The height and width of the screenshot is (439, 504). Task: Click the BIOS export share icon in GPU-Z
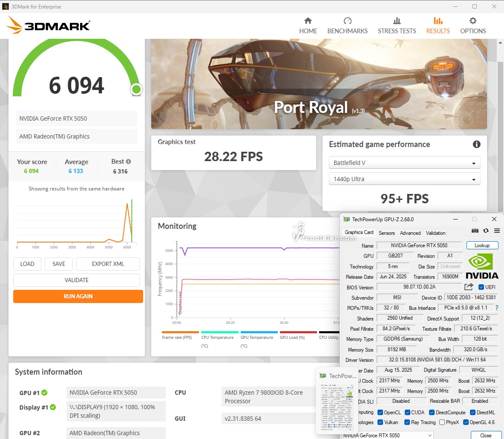pos(469,286)
